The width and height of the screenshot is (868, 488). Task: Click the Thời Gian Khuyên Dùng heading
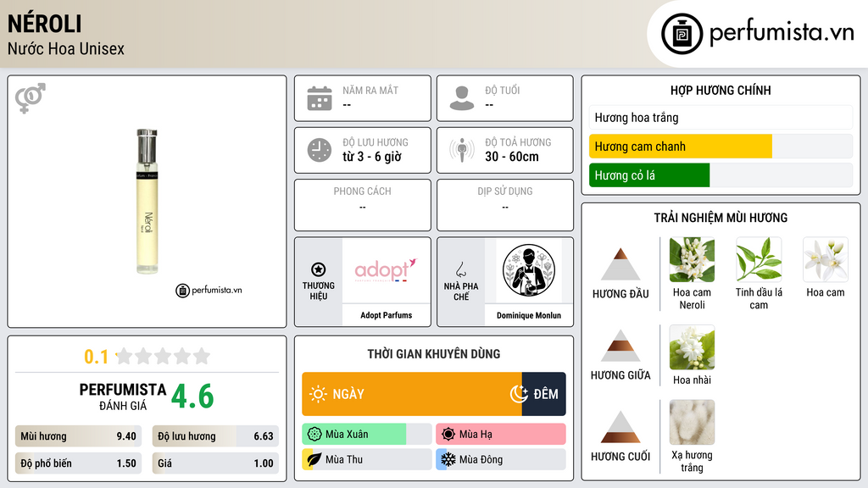tap(434, 354)
